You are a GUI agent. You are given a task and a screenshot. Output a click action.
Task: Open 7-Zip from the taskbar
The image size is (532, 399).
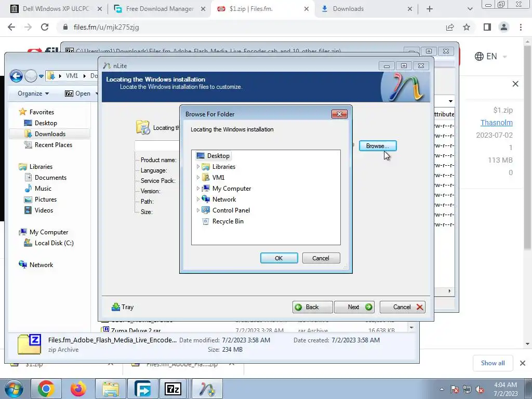[173, 389]
